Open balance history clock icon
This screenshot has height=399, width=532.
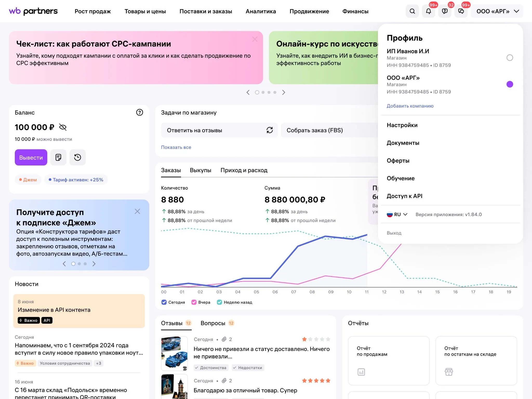pos(77,157)
